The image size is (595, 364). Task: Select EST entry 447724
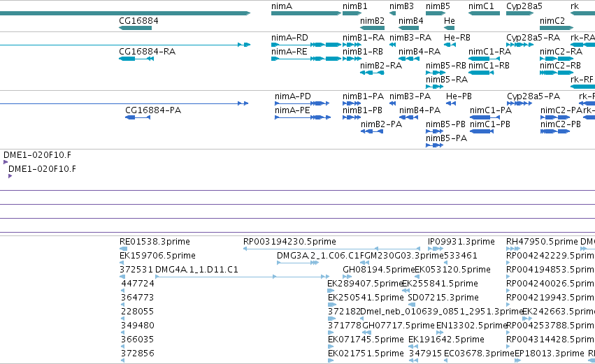pyautogui.click(x=137, y=284)
